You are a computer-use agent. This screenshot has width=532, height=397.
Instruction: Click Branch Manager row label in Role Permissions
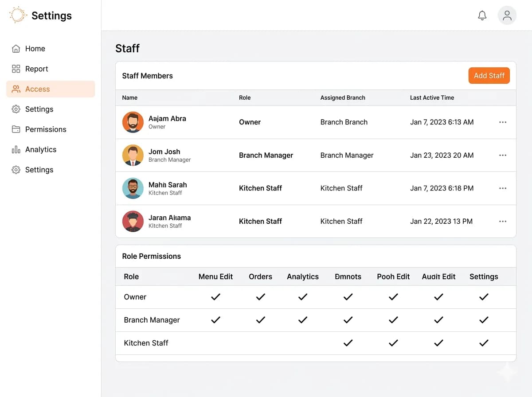tap(152, 320)
